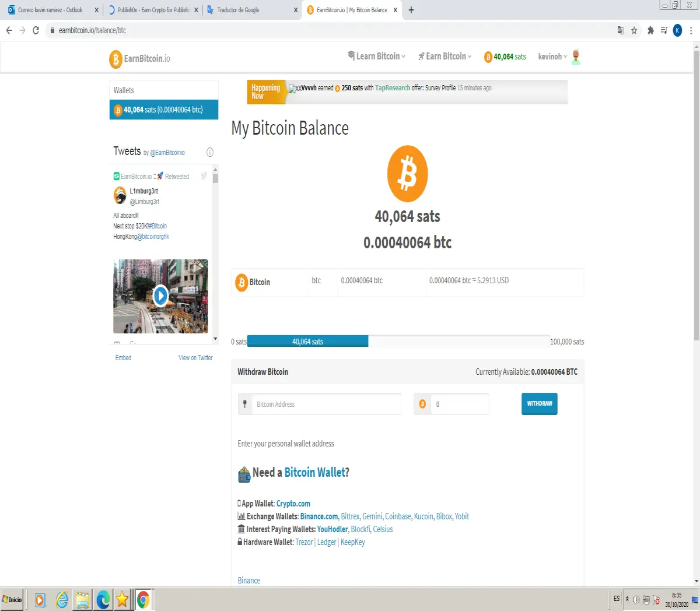Click the browser forward arrow

click(x=23, y=30)
